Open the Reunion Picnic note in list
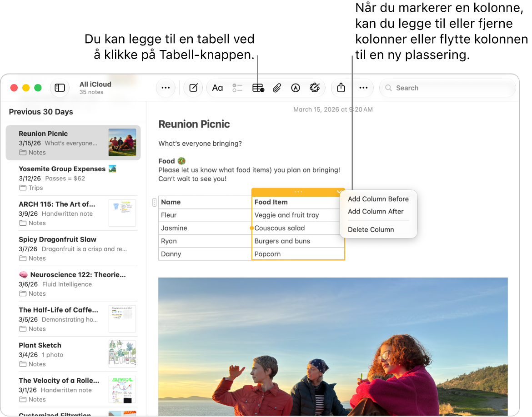 coord(73,143)
